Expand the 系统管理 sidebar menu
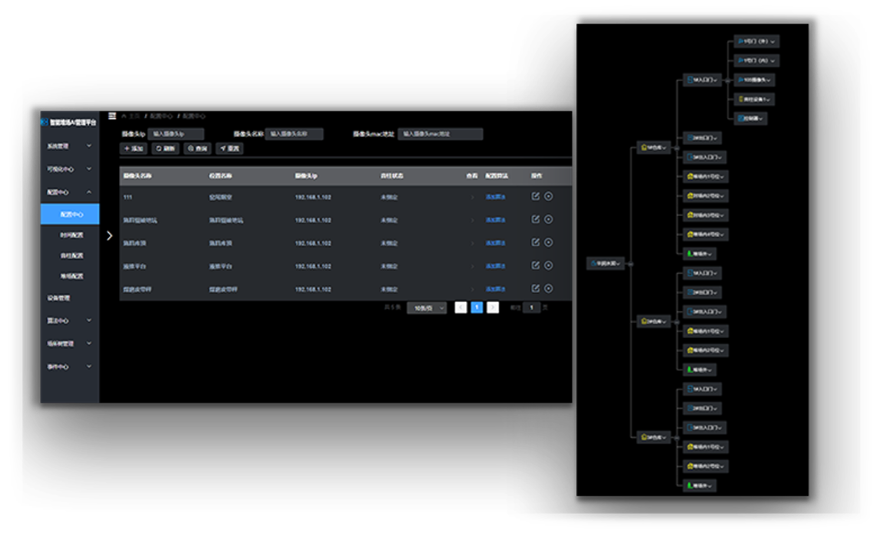Screen dimensions: 884x539 pyautogui.click(x=69, y=146)
